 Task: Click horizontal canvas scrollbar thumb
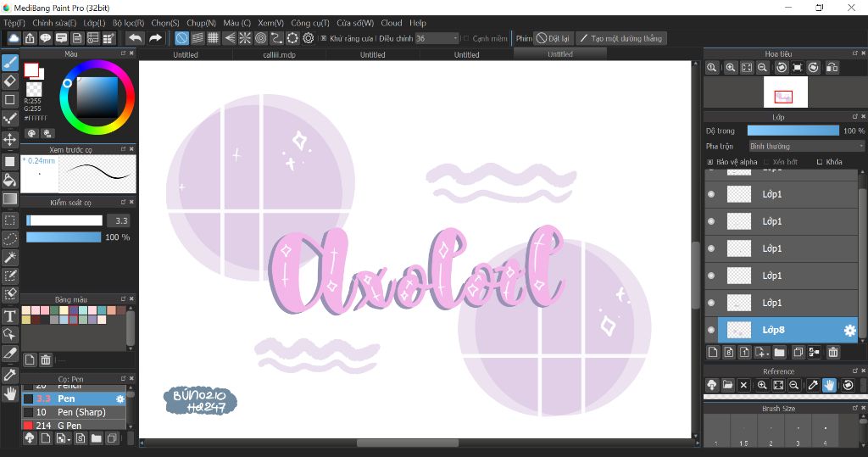coord(408,443)
